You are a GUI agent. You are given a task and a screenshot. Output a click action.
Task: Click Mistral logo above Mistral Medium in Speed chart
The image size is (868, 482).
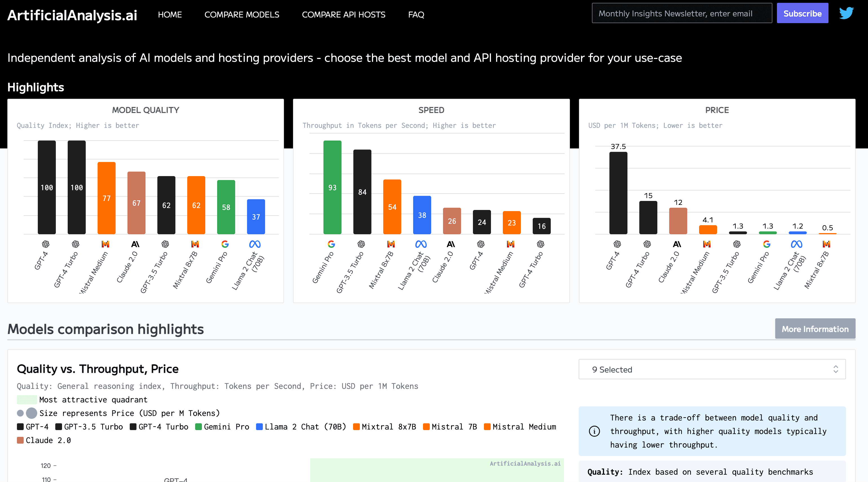click(511, 244)
